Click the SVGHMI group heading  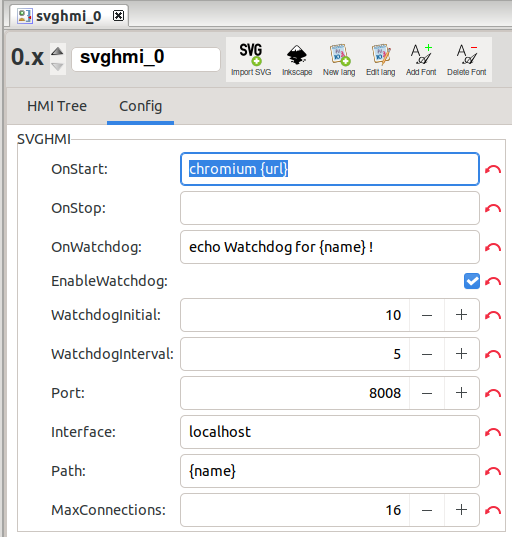[44, 139]
